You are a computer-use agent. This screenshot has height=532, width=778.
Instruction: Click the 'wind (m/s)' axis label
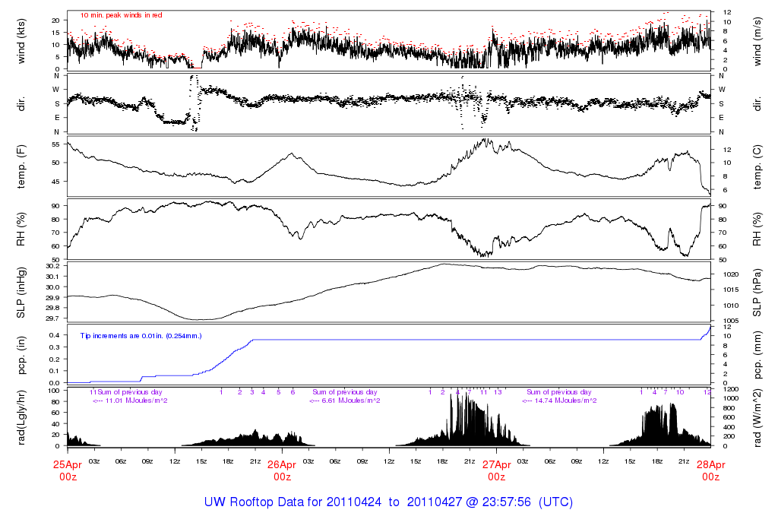[757, 41]
